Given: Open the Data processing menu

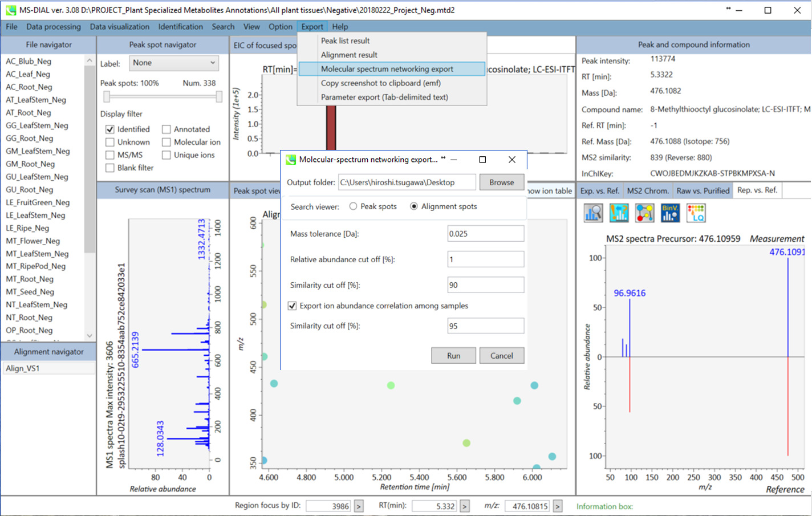Looking at the screenshot, I should 54,27.
